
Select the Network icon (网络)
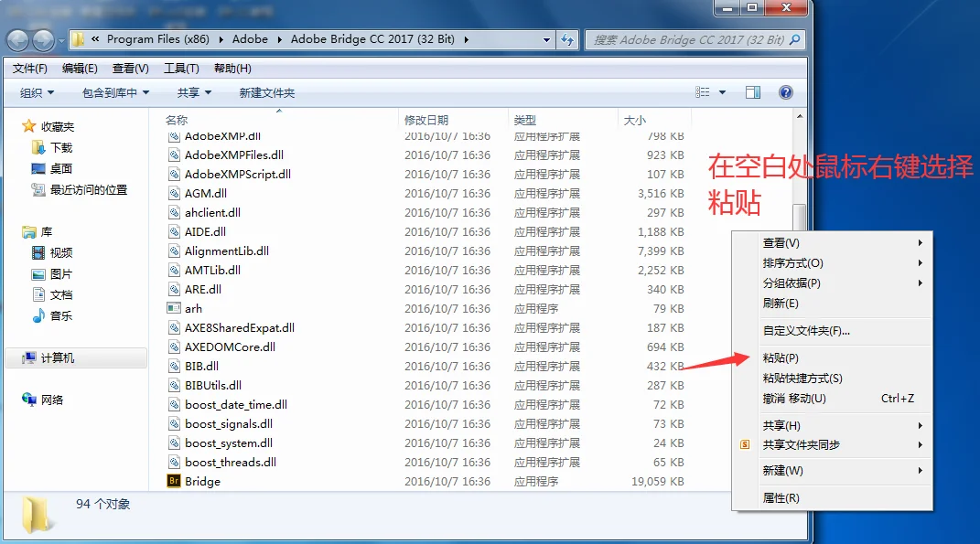[x=28, y=400]
